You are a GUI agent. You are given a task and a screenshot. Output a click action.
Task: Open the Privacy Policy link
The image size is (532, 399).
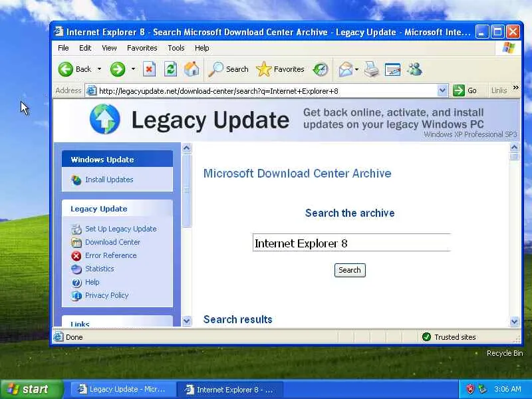[106, 295]
